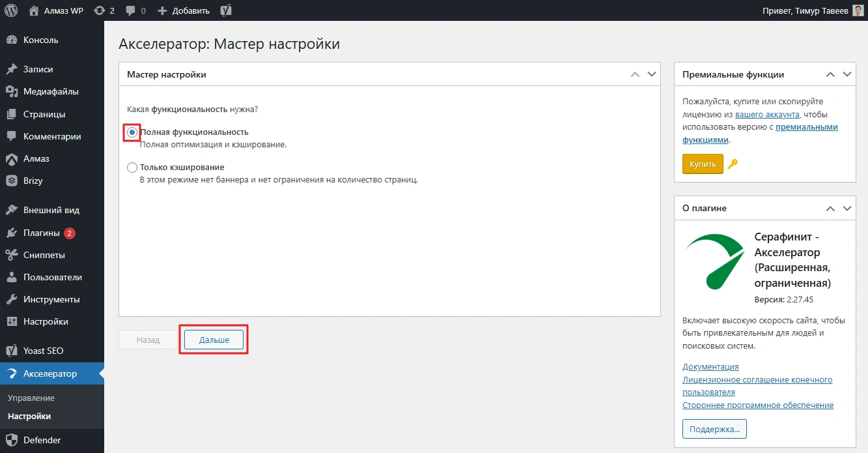This screenshot has width=868, height=453.
Task: Click the Поддержка... button
Action: pos(714,429)
